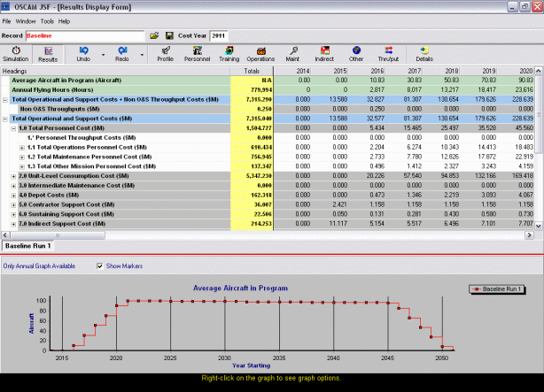
Task: Open the Undo dropdown arrow
Action: click(103, 55)
